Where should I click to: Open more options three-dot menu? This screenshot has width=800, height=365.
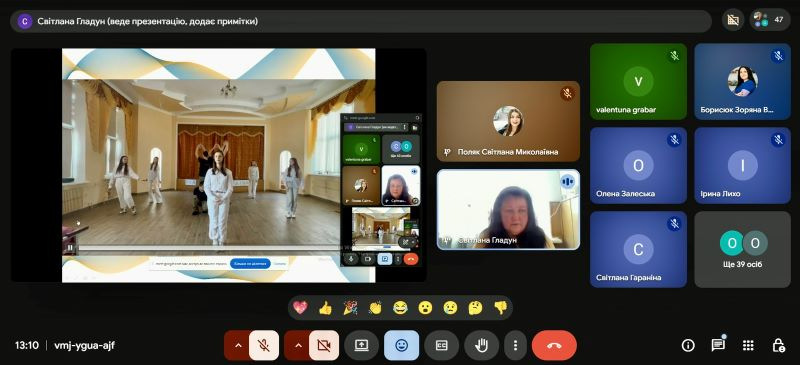click(515, 346)
